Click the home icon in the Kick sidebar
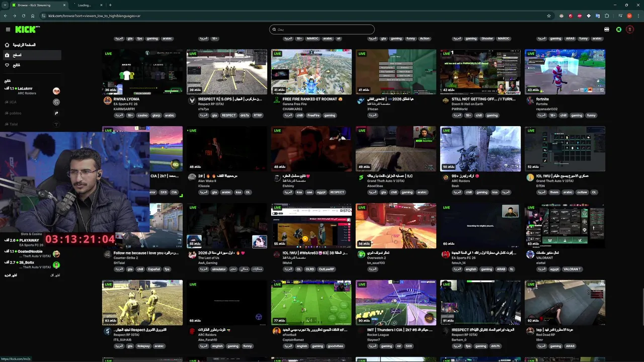Viewport: 644px width, 362px height. pos(7,45)
